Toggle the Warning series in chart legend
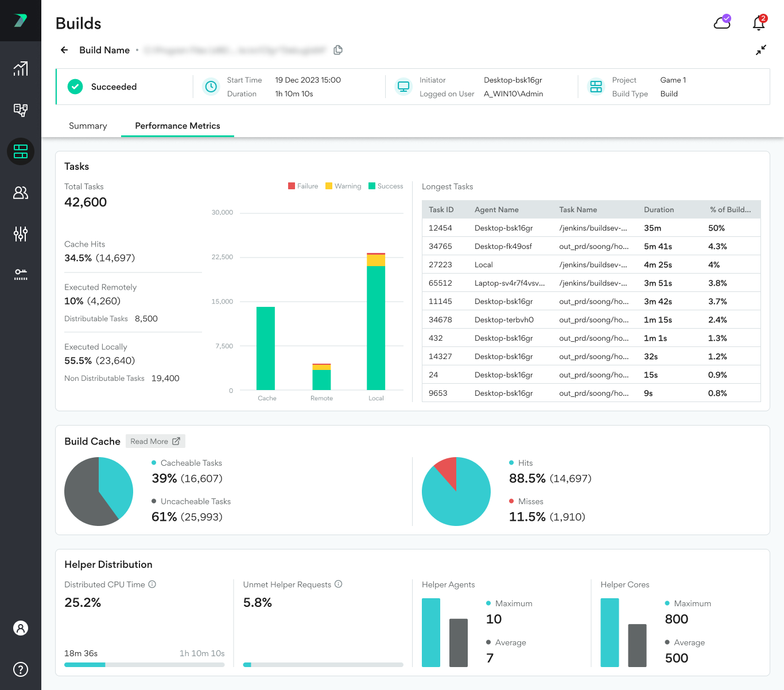This screenshot has height=690, width=784. tap(343, 186)
